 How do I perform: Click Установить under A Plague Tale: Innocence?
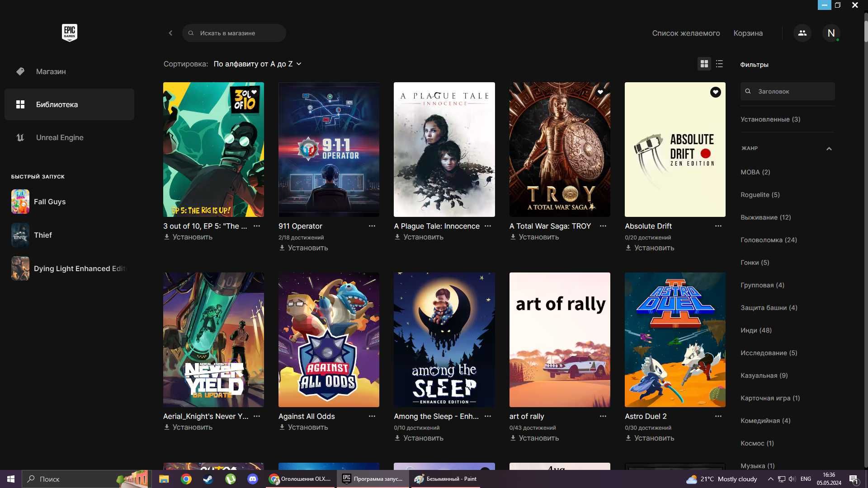[419, 237]
